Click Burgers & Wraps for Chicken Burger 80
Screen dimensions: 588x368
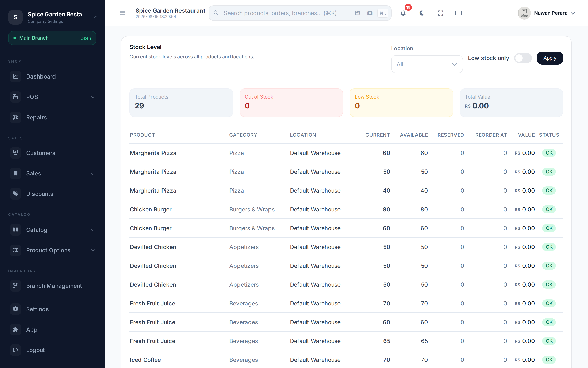[252, 209]
